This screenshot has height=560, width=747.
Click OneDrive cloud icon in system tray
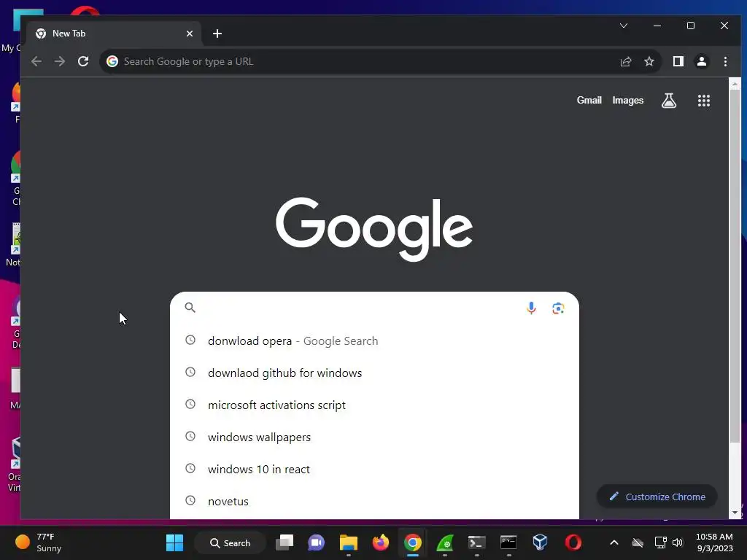pos(638,542)
